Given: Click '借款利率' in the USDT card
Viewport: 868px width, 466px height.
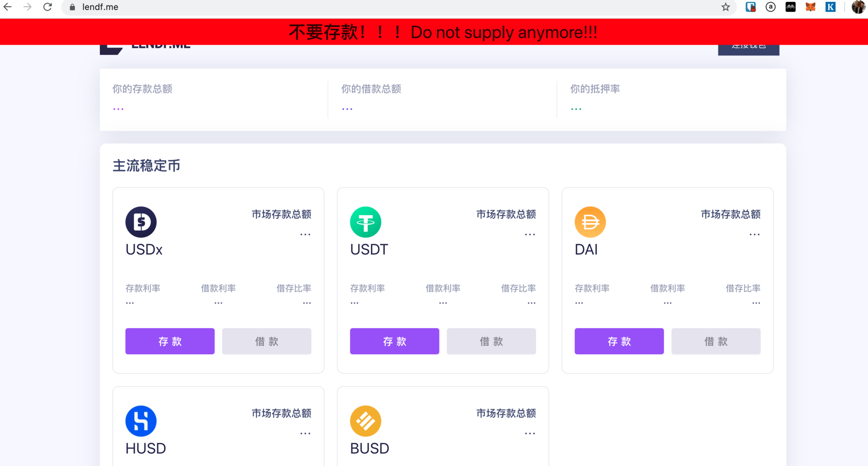Looking at the screenshot, I should (443, 288).
